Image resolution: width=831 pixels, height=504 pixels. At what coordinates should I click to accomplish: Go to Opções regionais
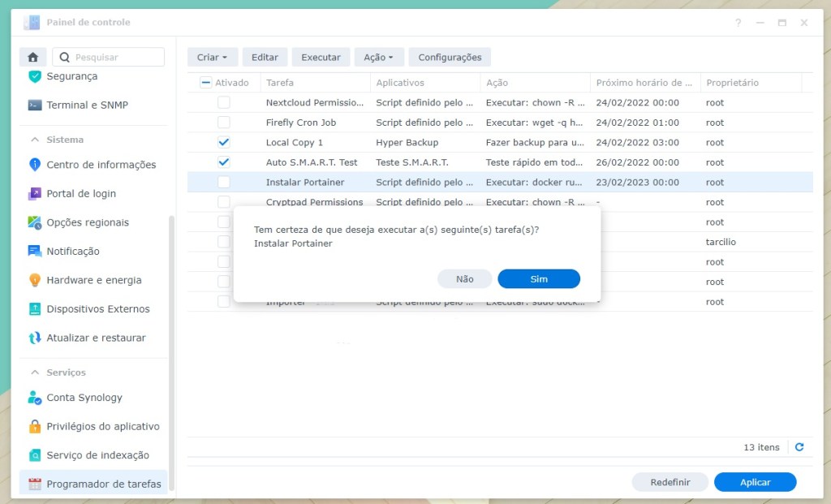[88, 222]
